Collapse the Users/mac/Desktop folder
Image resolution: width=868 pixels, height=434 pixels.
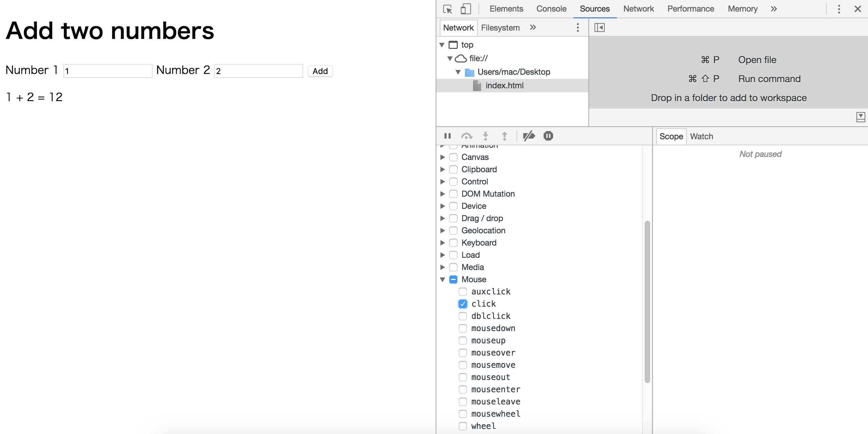tap(458, 72)
